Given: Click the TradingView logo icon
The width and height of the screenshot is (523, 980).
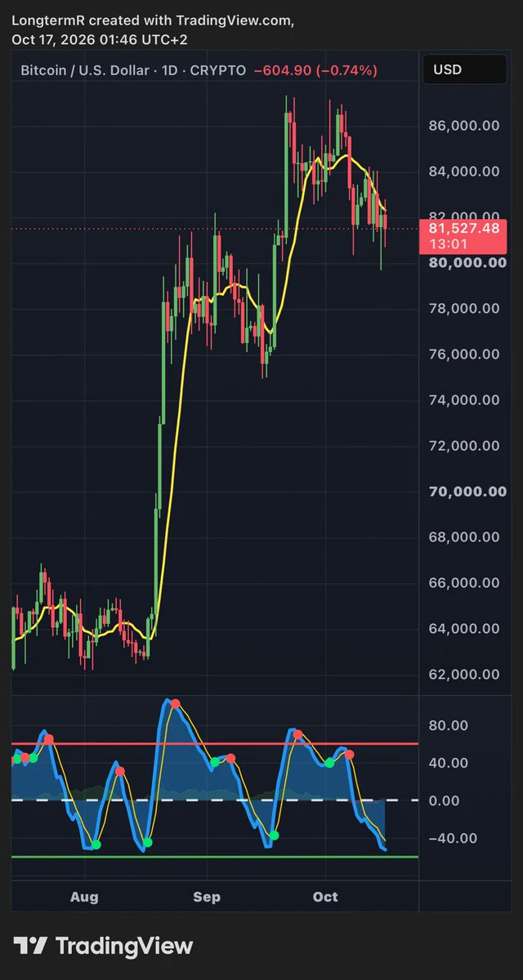Looking at the screenshot, I should (x=31, y=947).
